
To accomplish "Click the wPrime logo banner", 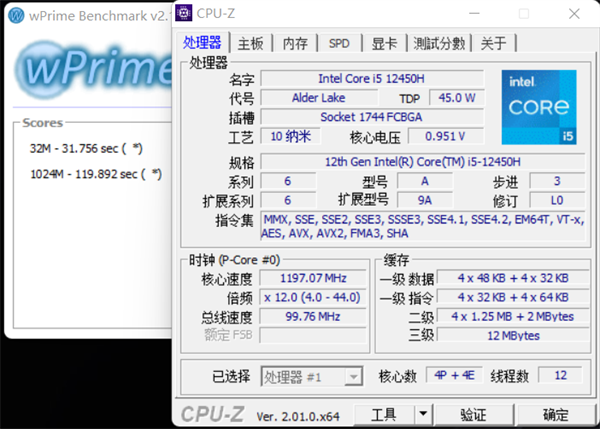I will click(90, 72).
